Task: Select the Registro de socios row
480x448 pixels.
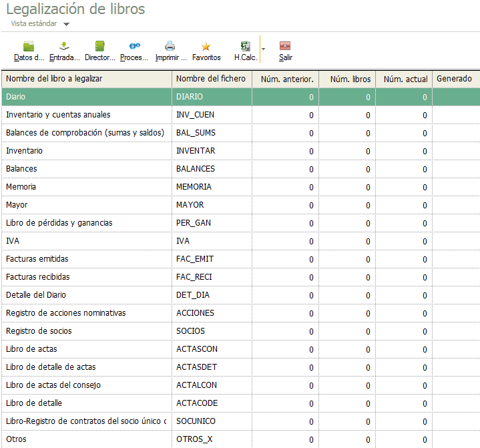Action: (x=241, y=331)
